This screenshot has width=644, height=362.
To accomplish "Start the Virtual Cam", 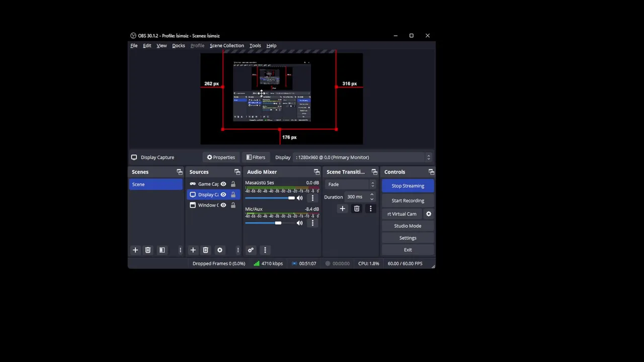I will pyautogui.click(x=402, y=214).
